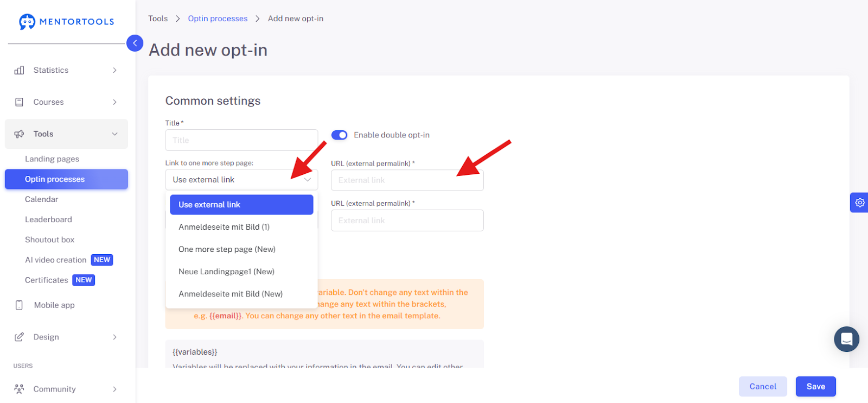Click the Mobile app phone icon

click(x=20, y=305)
